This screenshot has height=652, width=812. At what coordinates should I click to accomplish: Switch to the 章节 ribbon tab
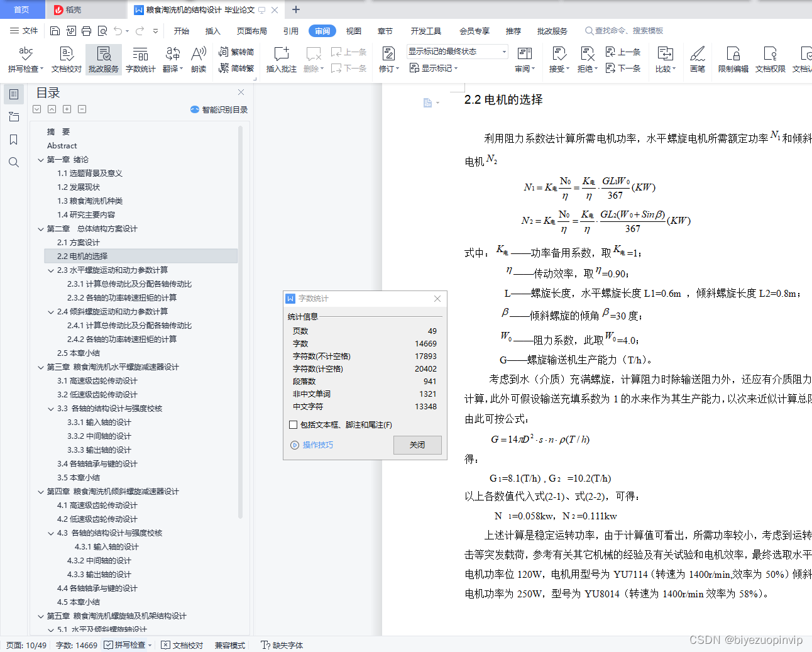[x=385, y=31]
